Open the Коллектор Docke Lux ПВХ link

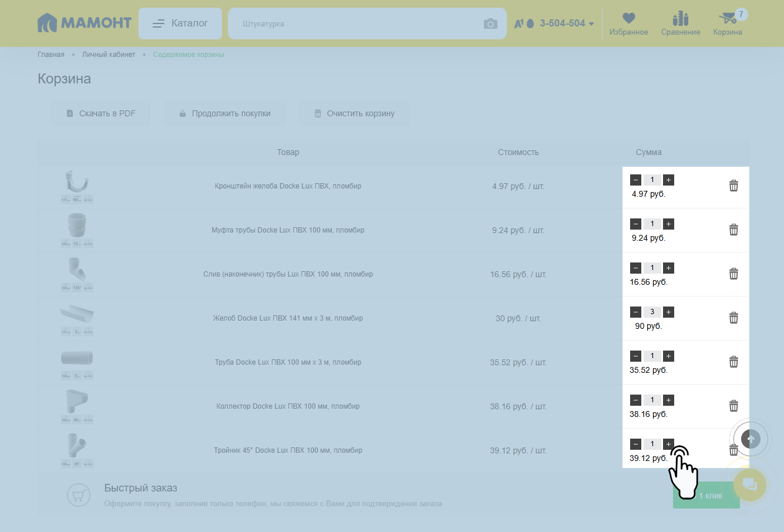pyautogui.click(x=288, y=406)
